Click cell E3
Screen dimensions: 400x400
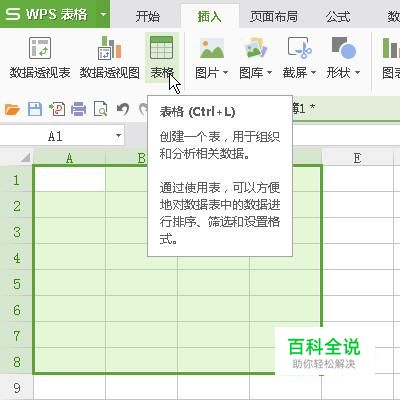(358, 231)
